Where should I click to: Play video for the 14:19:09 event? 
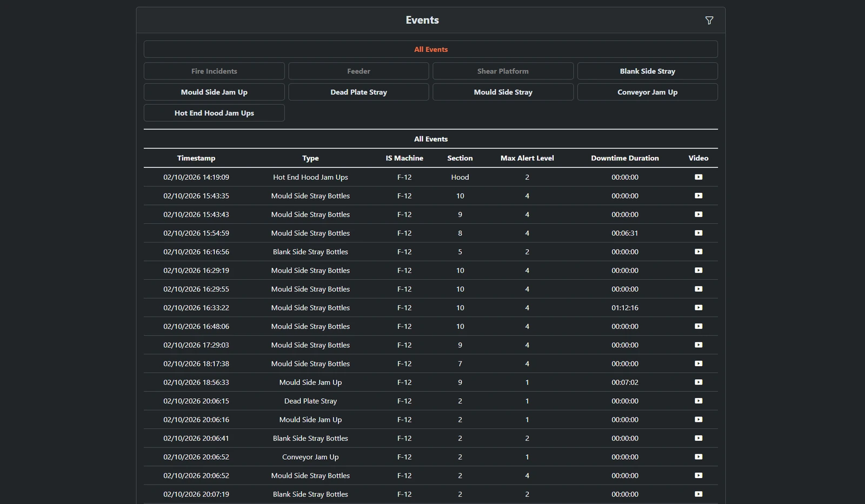click(x=698, y=177)
